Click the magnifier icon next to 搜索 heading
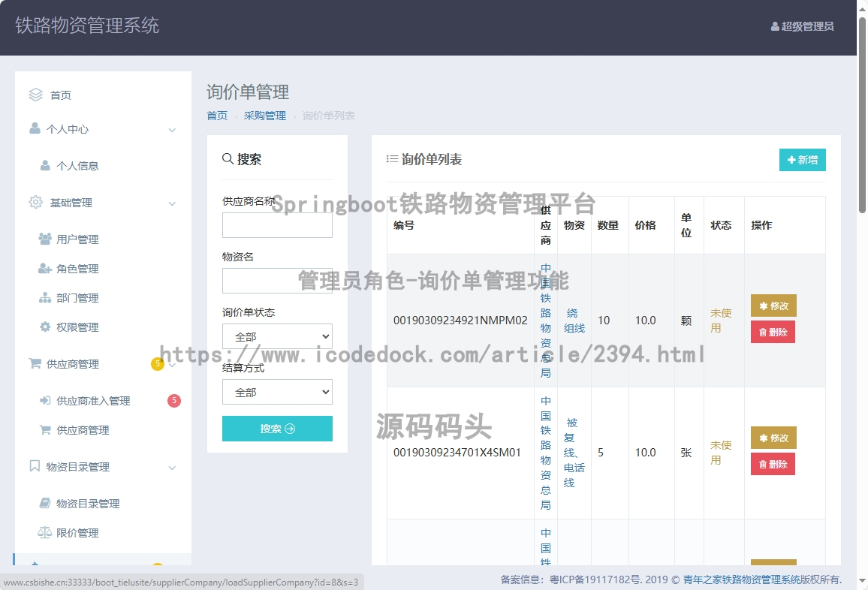The height and width of the screenshot is (590, 868). [228, 159]
